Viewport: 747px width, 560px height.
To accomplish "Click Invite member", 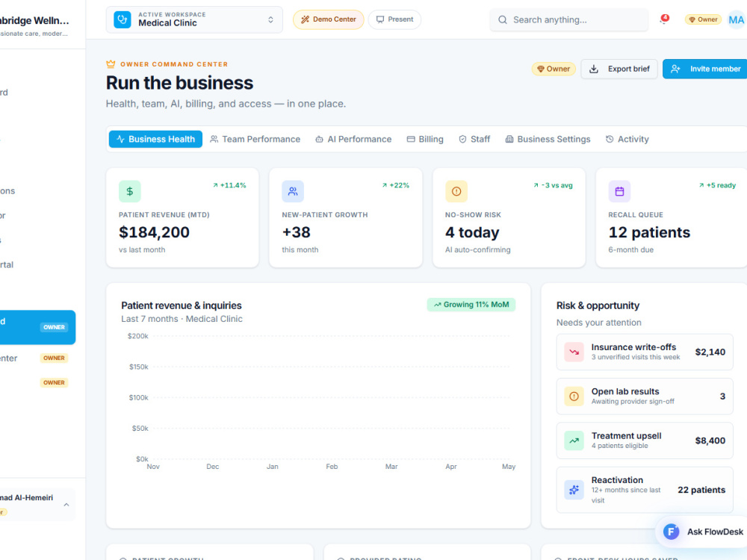I will 706,69.
